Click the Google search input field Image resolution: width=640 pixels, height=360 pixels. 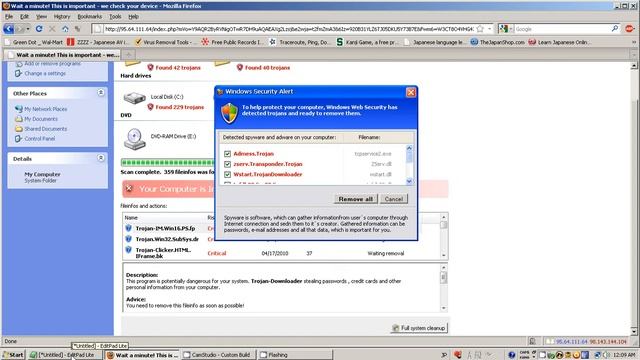pyautogui.click(x=562, y=29)
